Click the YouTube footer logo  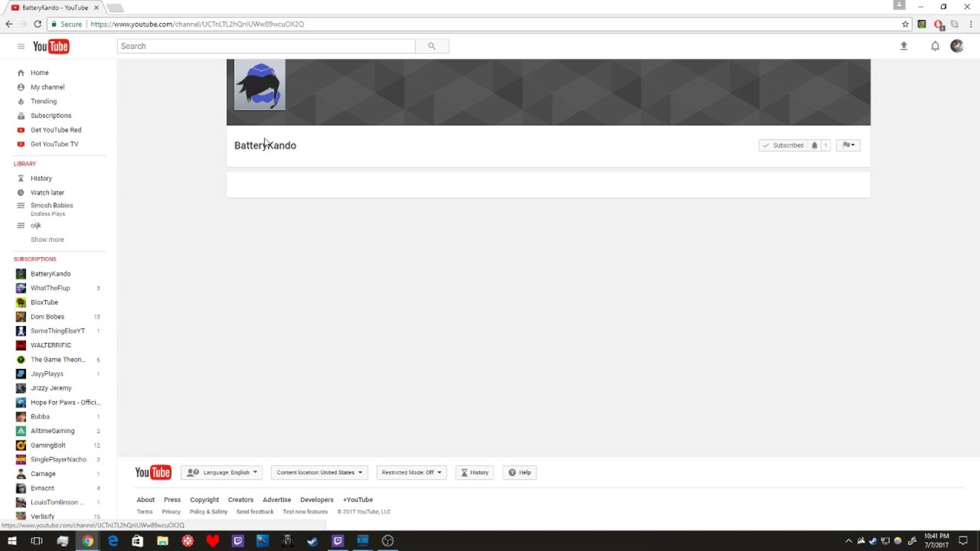point(153,472)
